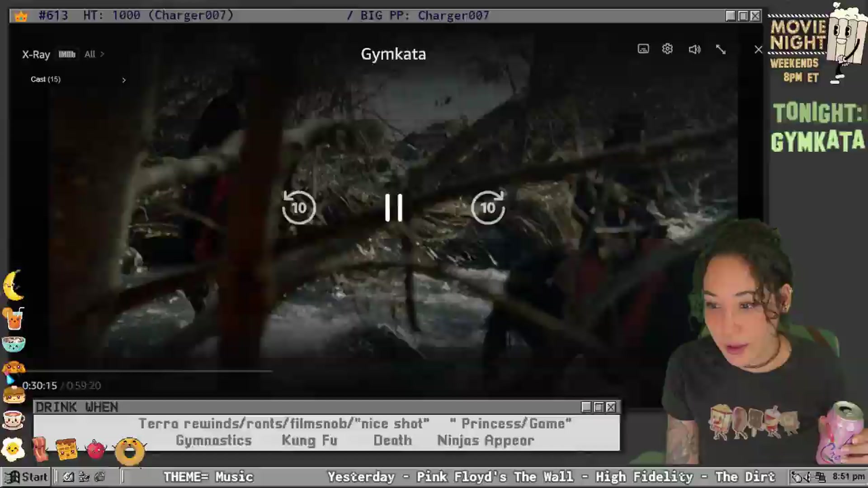Screen dimensions: 868x488
Task: Rewind the video 10 seconds
Action: (x=298, y=207)
